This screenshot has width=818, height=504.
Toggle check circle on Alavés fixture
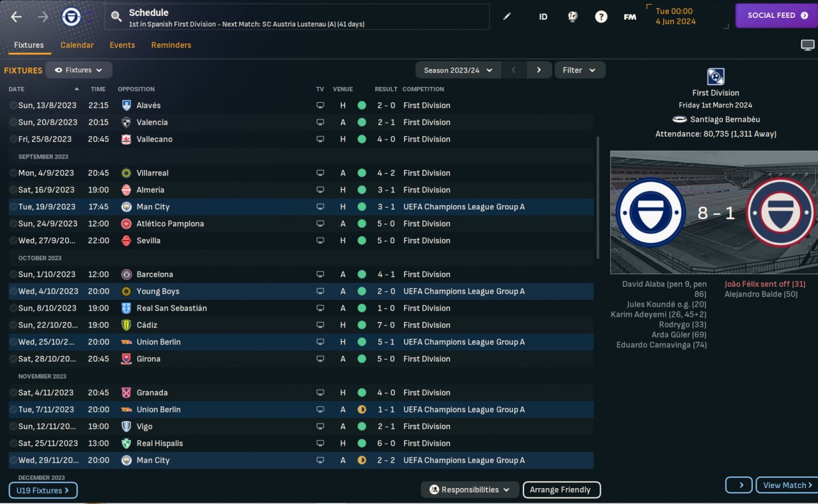click(13, 105)
